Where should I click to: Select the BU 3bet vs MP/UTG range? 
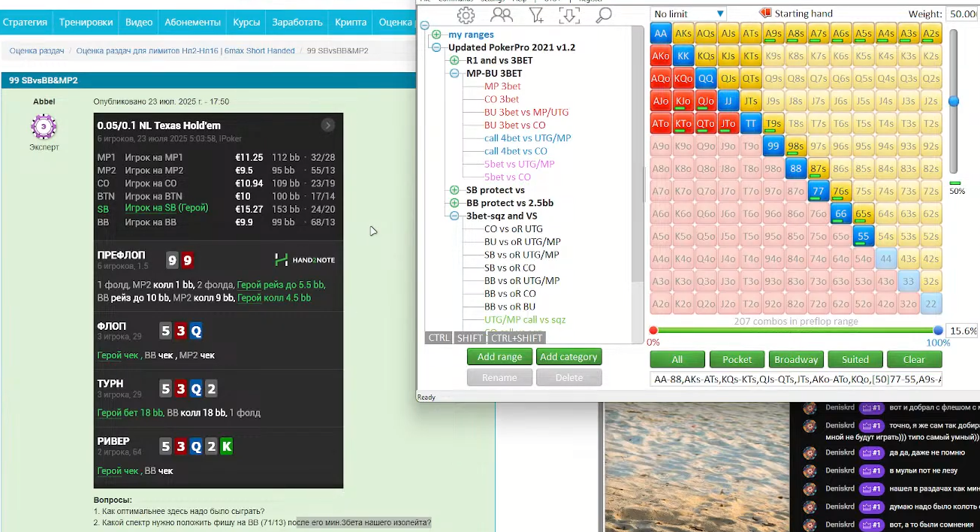[x=526, y=112]
